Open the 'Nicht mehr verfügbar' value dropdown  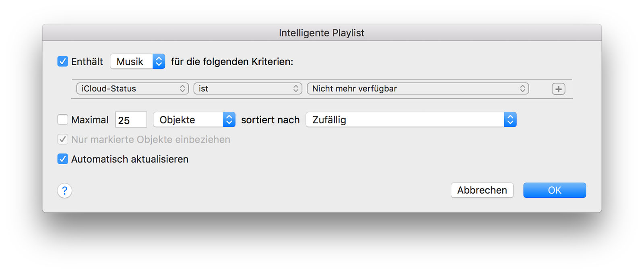click(x=418, y=89)
